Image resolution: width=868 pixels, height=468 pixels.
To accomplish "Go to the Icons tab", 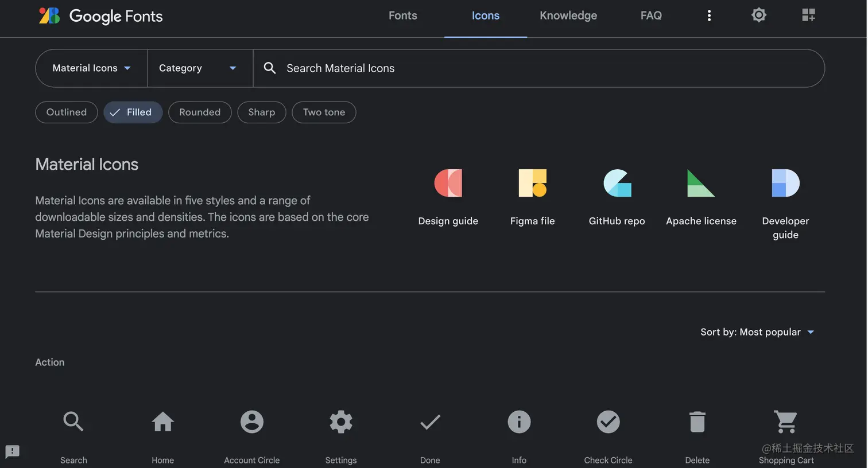I will coord(486,15).
